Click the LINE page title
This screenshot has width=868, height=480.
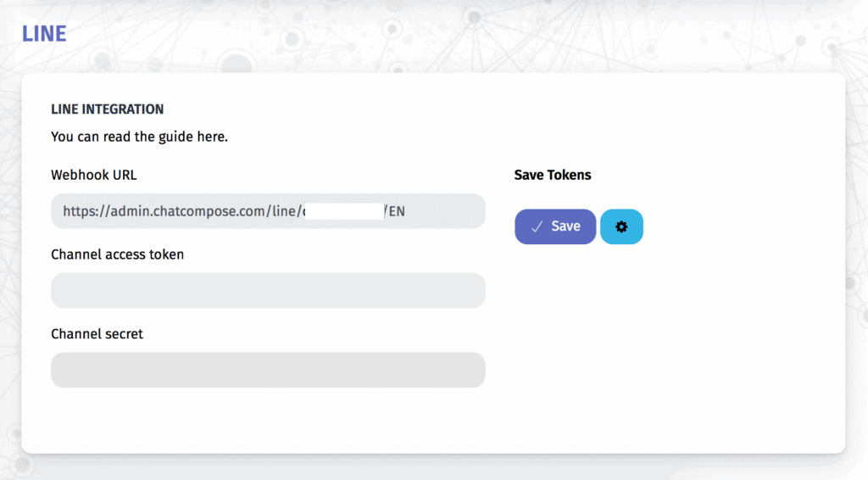(44, 34)
